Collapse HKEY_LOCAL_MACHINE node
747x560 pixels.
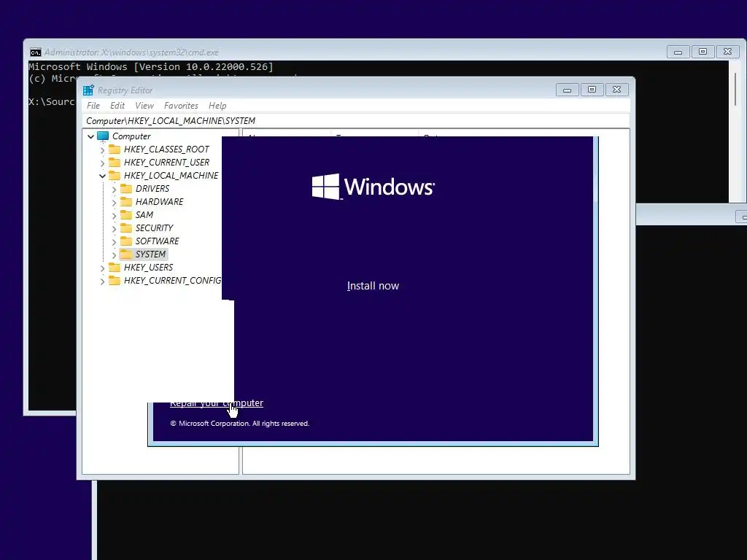pos(102,176)
